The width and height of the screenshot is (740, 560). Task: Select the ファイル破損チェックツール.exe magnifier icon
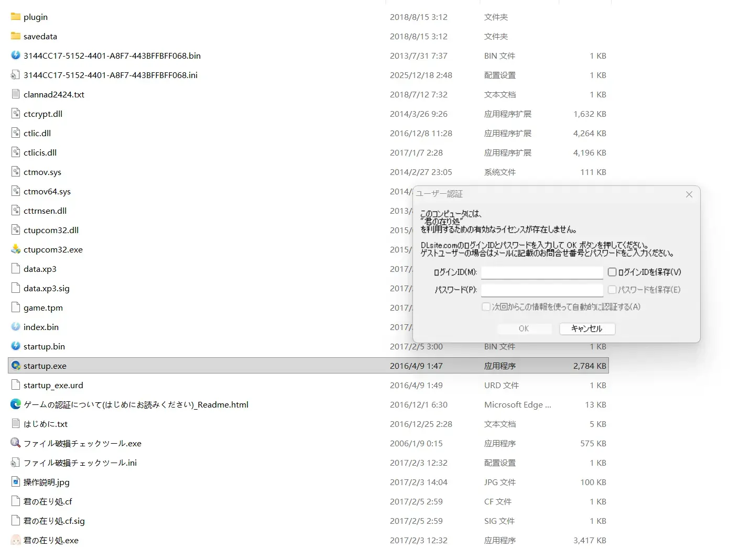16,443
